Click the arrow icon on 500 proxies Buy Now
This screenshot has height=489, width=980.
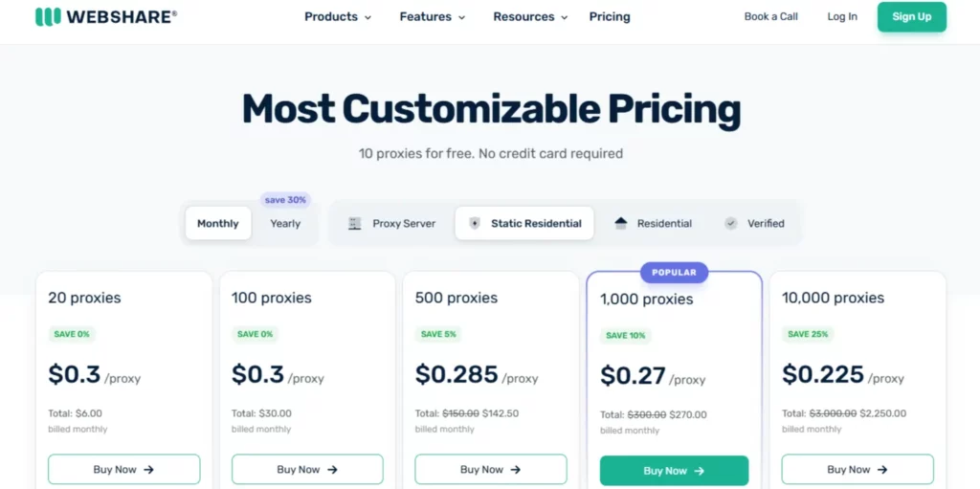[516, 470]
